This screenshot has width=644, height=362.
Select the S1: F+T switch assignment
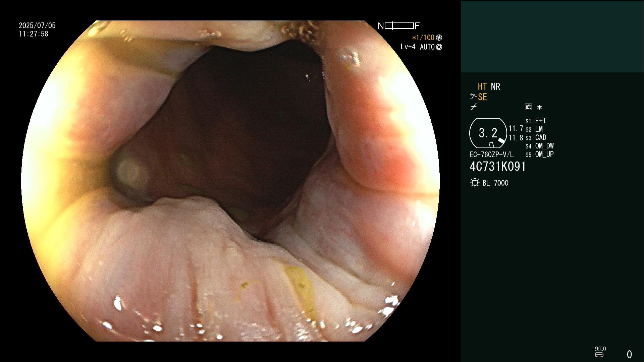click(536, 121)
